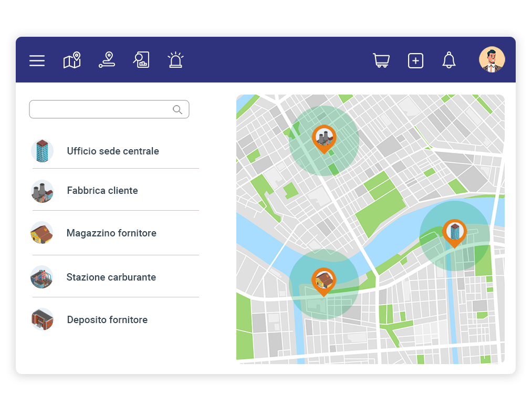This screenshot has height=414, width=532.
Task: Open the shopping cart
Action: (x=381, y=60)
